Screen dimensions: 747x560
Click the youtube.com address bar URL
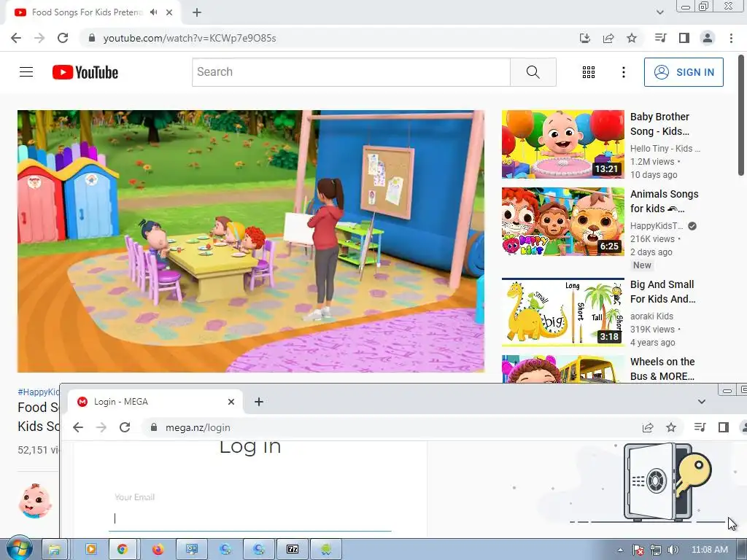tap(190, 38)
